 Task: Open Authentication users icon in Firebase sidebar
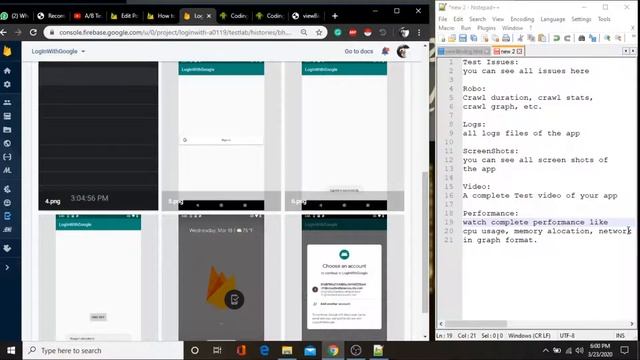(x=7, y=102)
